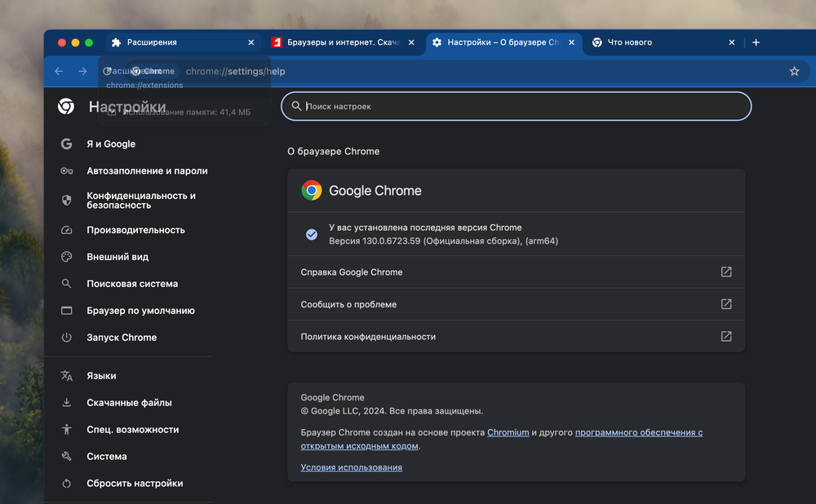The height and width of the screenshot is (504, 816).
Task: Click the external-link icon on Политика конфиденциальности row
Action: 726,337
